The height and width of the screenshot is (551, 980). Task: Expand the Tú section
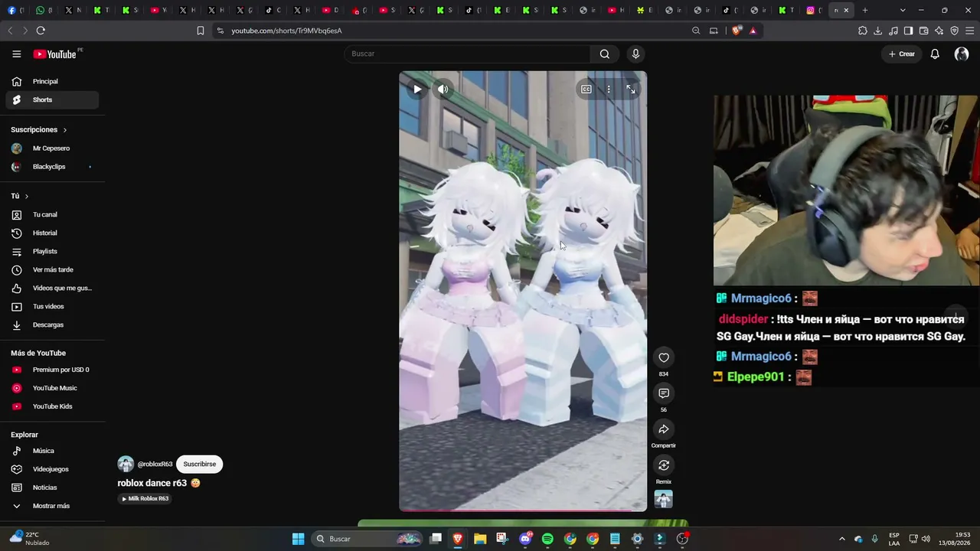point(20,196)
